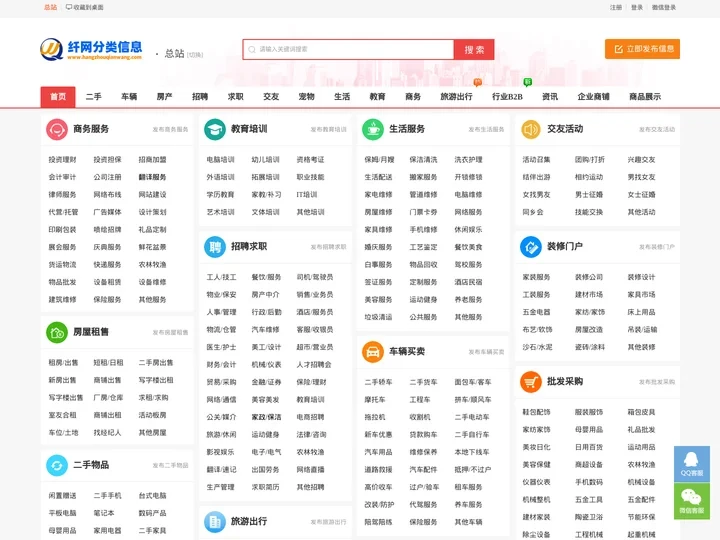Viewport: 720px width, 540px height.
Task: Click the 二手物品 recycle icon
Action: coord(57,466)
